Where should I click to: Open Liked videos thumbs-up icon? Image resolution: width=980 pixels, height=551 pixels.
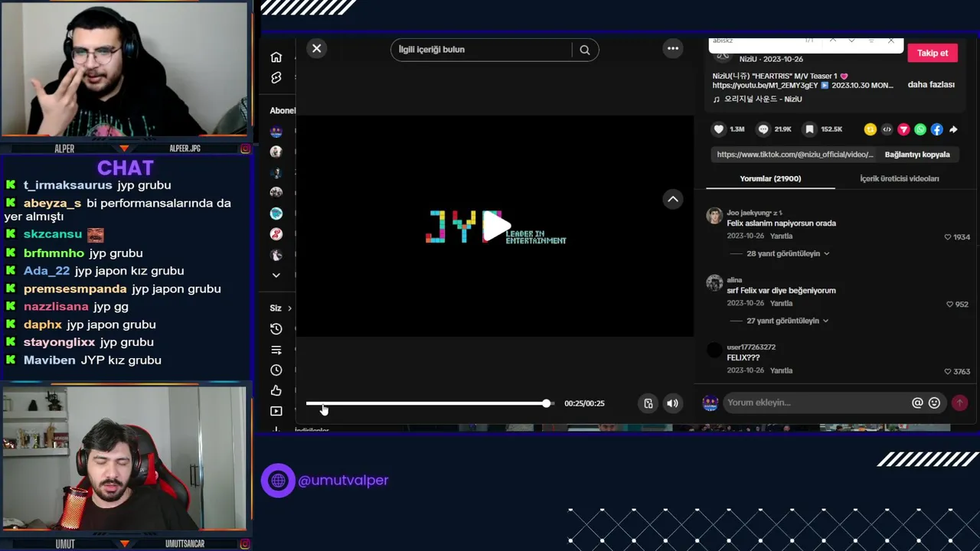click(x=276, y=390)
